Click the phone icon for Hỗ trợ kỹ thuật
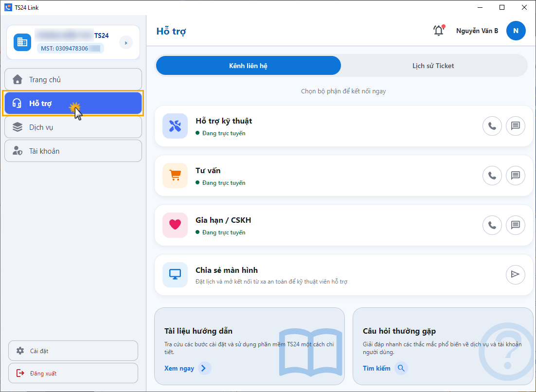The width and height of the screenshot is (536, 392). [492, 126]
